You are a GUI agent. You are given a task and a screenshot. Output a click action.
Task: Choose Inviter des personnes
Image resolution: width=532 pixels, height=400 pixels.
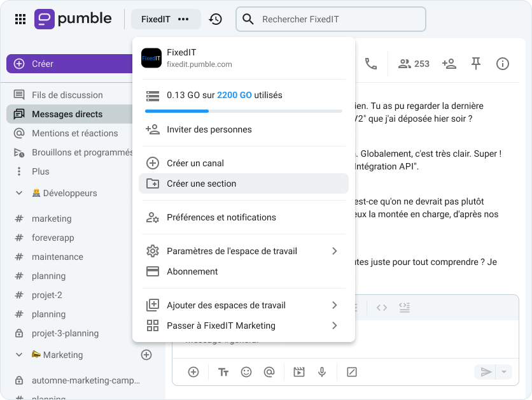(209, 129)
